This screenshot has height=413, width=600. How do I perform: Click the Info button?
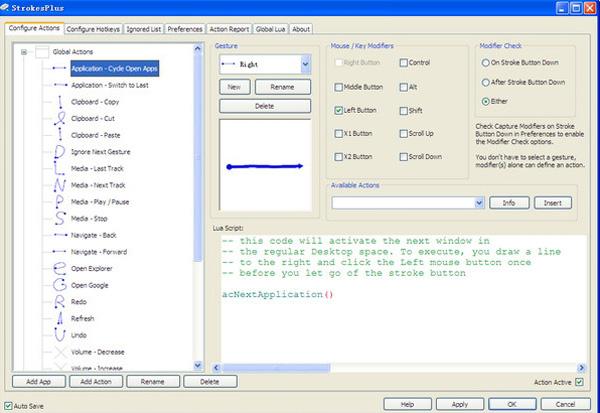click(509, 203)
